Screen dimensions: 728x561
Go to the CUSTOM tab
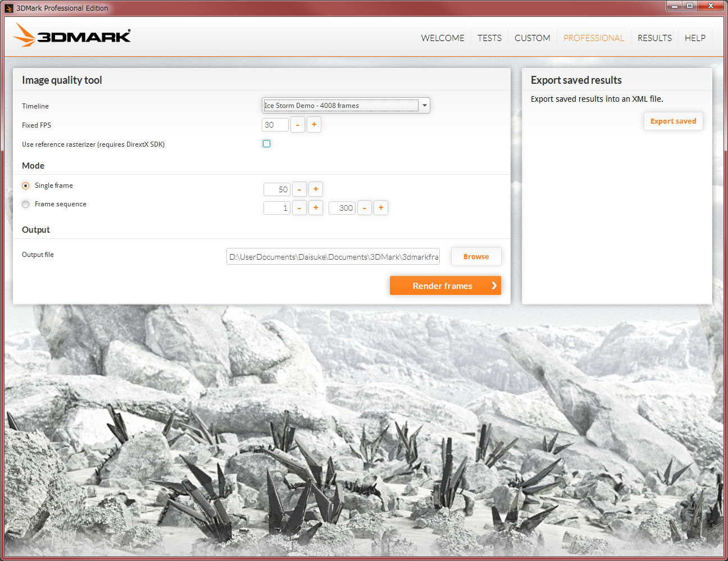pos(532,38)
